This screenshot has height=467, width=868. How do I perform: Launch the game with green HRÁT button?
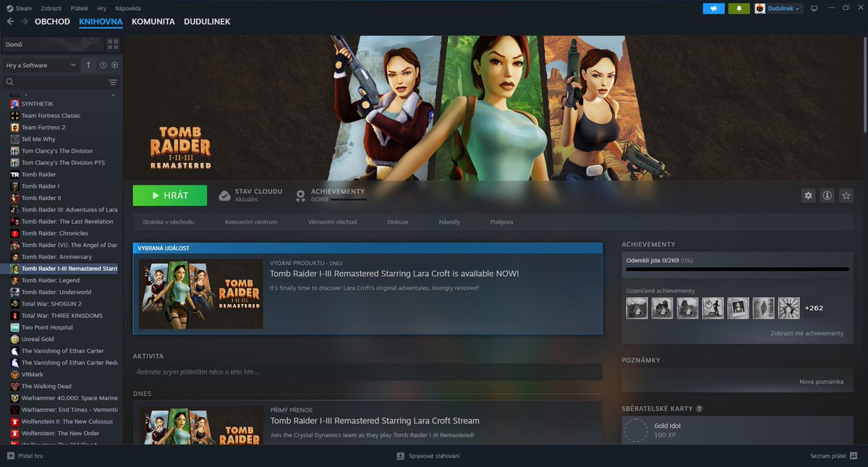tap(169, 195)
